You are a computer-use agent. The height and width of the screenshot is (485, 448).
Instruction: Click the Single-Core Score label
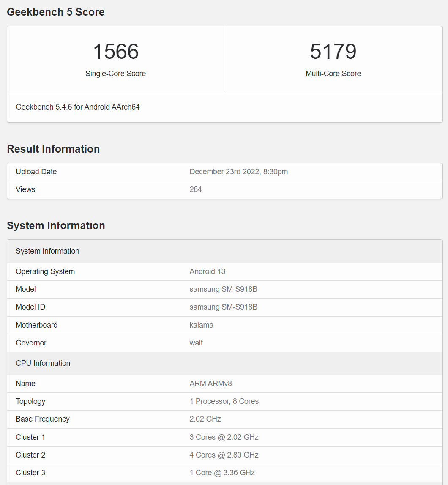tap(115, 74)
